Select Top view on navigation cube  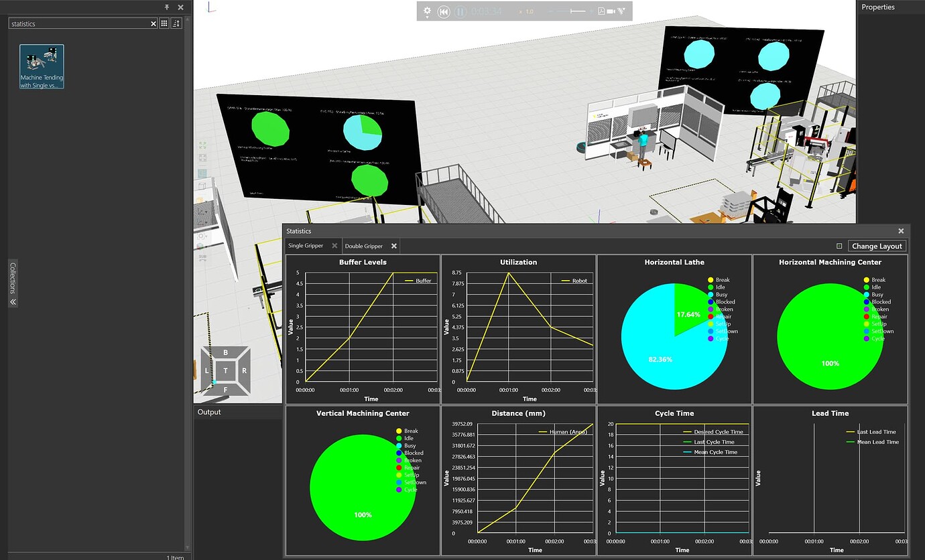click(225, 370)
